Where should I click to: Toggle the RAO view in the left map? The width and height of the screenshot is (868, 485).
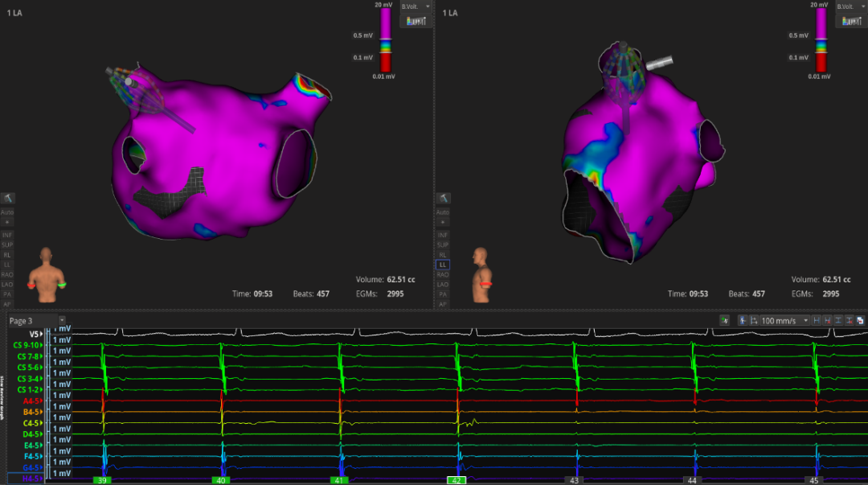7,274
